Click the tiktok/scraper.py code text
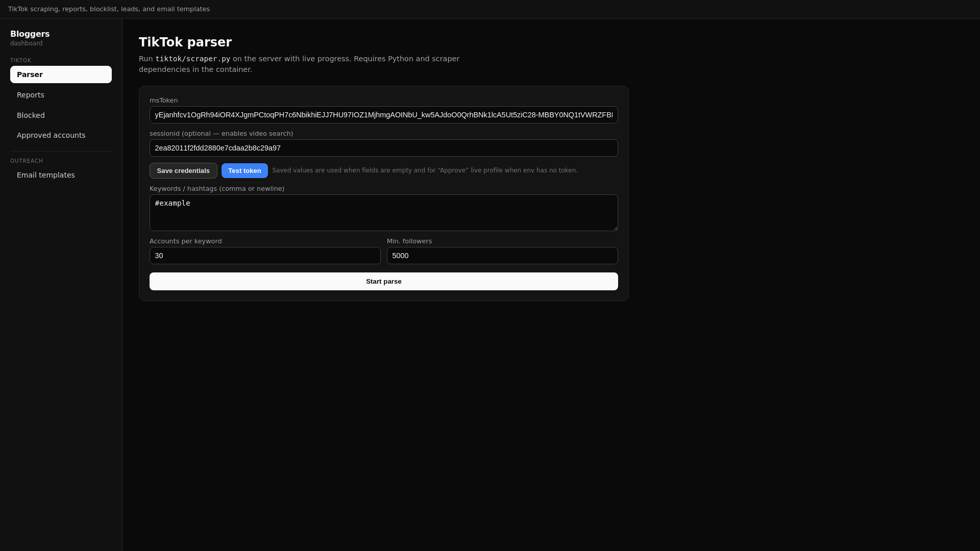This screenshot has height=551, width=980. point(193,59)
